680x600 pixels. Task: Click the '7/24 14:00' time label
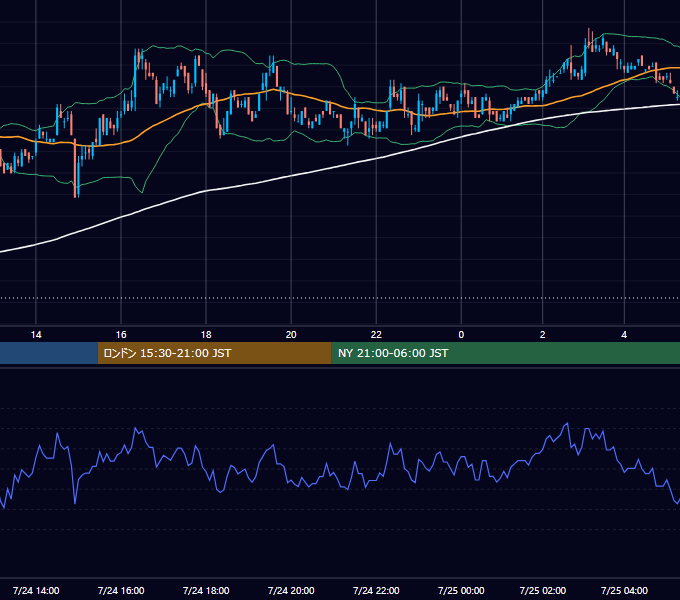(x=36, y=590)
